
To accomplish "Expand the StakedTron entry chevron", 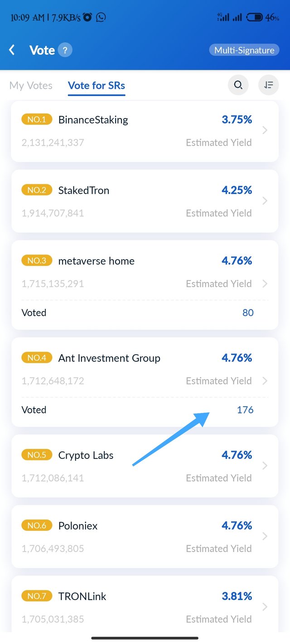I will [x=265, y=201].
